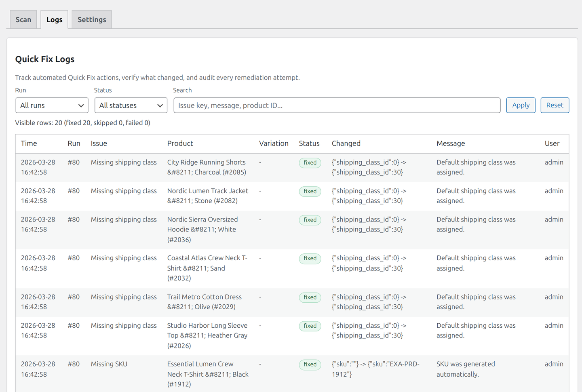Click the Time column header
This screenshot has height=392, width=582.
tap(29, 143)
